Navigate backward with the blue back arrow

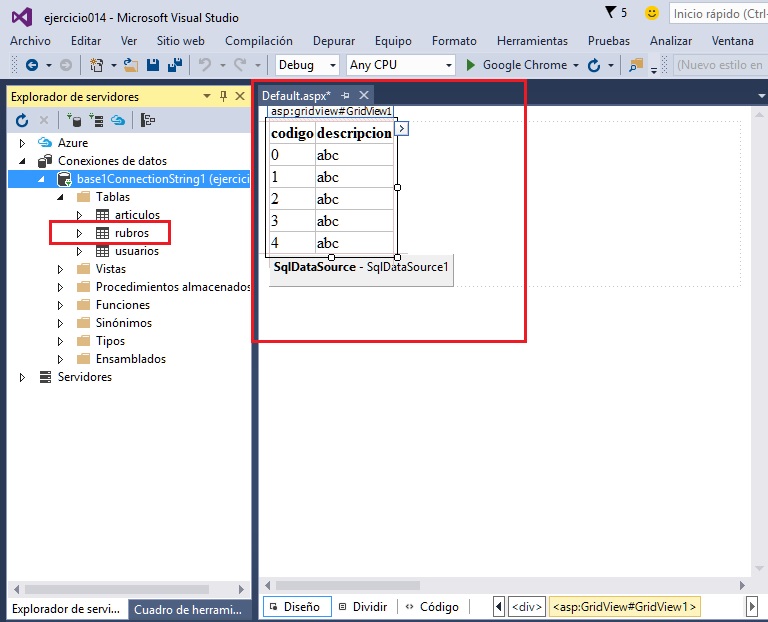[x=32, y=65]
